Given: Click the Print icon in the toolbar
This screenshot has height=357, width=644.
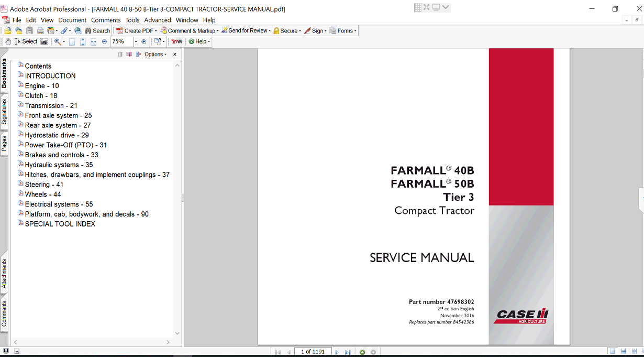Looking at the screenshot, I should 40,31.
